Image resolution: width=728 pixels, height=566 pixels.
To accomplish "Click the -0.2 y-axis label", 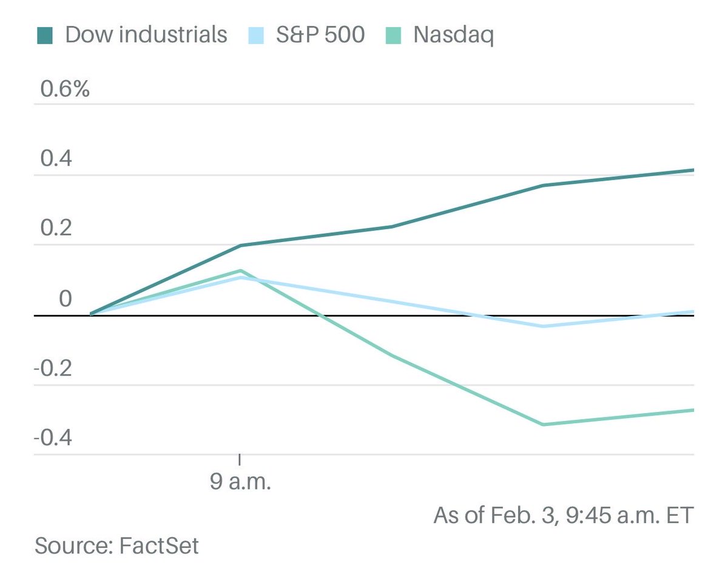I will point(52,369).
